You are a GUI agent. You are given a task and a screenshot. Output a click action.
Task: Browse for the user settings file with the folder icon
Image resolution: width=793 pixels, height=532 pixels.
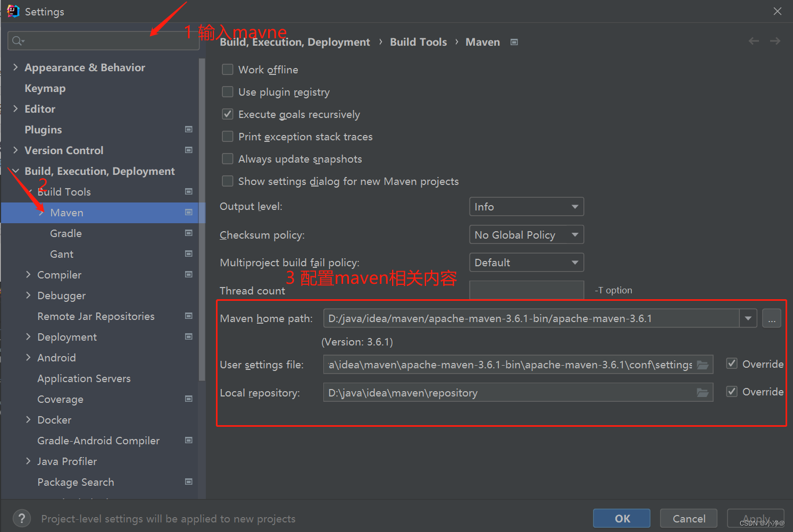pyautogui.click(x=703, y=365)
